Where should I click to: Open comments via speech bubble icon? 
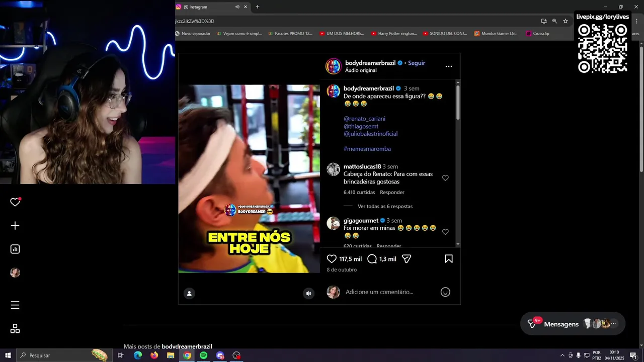point(372,259)
